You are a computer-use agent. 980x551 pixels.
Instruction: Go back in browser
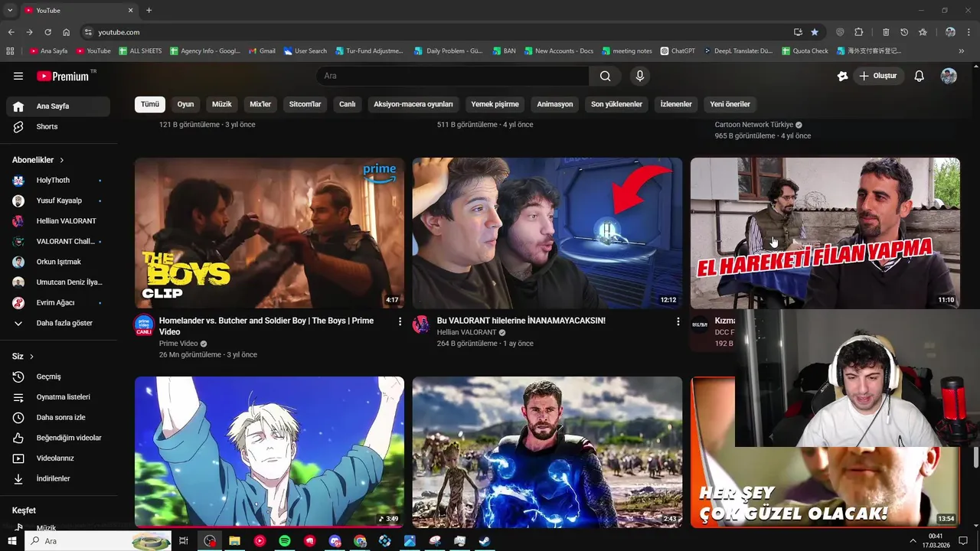(11, 32)
